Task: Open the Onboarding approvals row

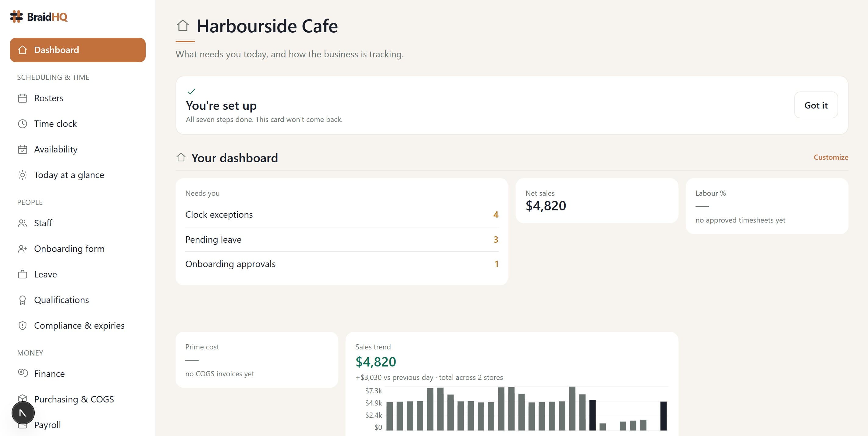Action: pyautogui.click(x=342, y=264)
